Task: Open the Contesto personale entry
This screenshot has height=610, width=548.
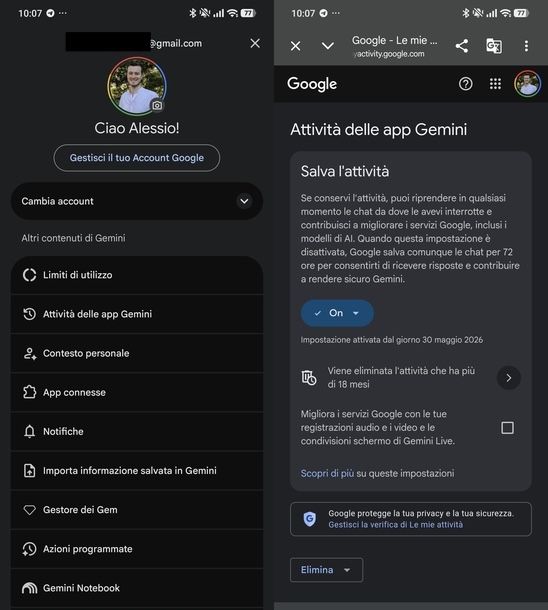Action: point(137,353)
